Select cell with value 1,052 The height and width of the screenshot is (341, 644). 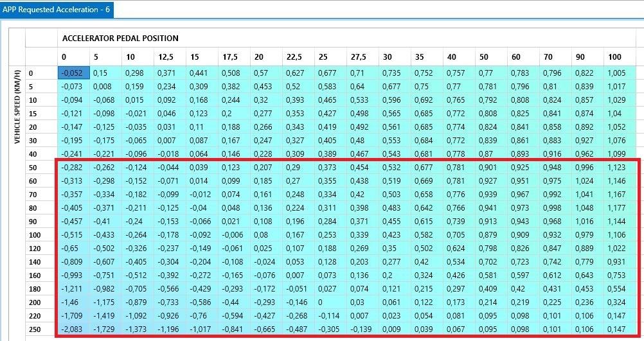pyautogui.click(x=620, y=127)
